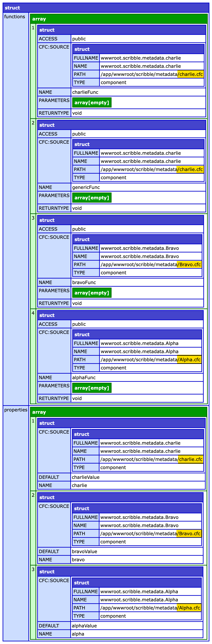Toggle index 3 of functions array
The width and height of the screenshot is (212, 644).
[33, 261]
